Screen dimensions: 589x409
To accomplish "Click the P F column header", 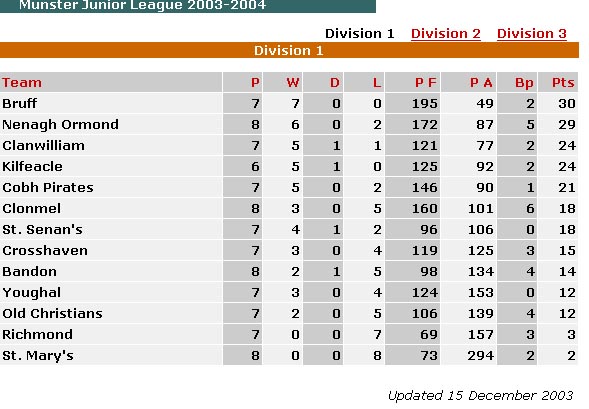I will (426, 82).
